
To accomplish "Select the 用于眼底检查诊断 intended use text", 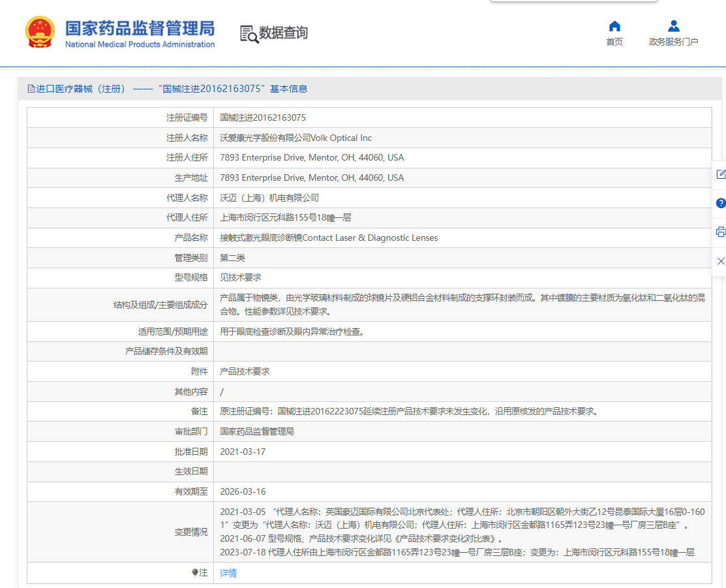I will tap(292, 332).
